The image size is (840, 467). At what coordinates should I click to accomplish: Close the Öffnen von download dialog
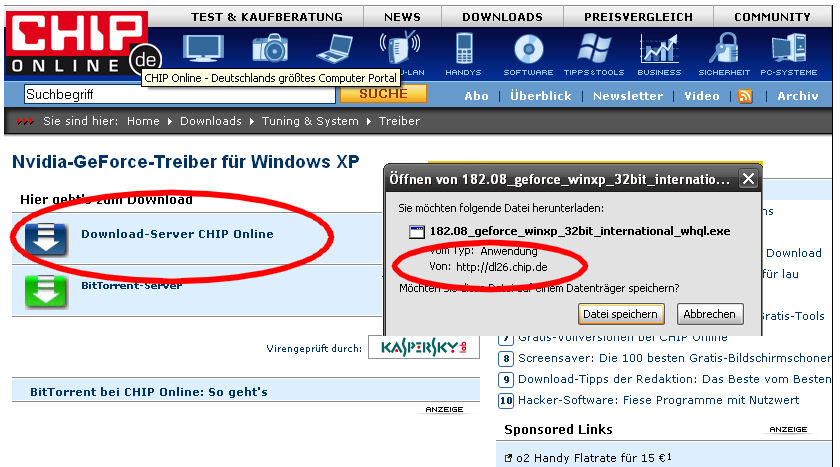(748, 179)
